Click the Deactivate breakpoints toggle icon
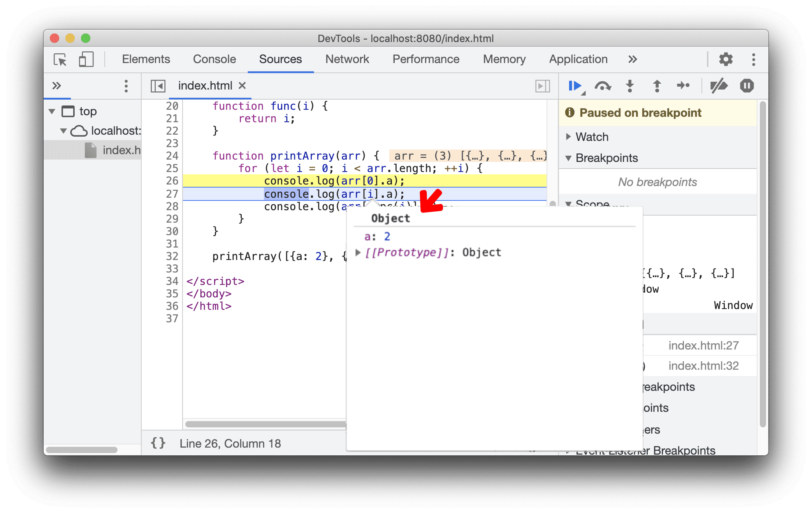This screenshot has width=812, height=513. tap(717, 86)
